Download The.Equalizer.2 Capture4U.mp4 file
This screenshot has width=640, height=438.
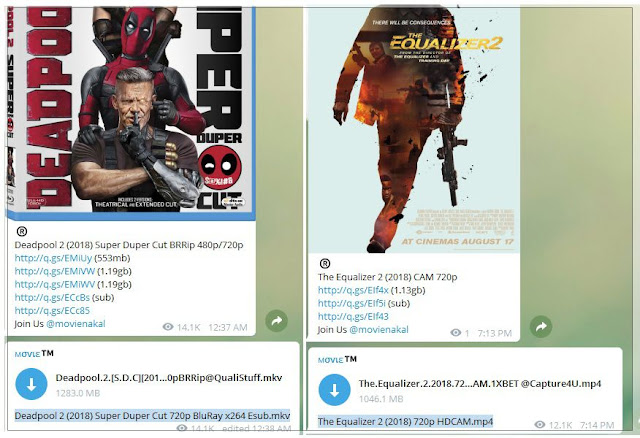(x=334, y=390)
